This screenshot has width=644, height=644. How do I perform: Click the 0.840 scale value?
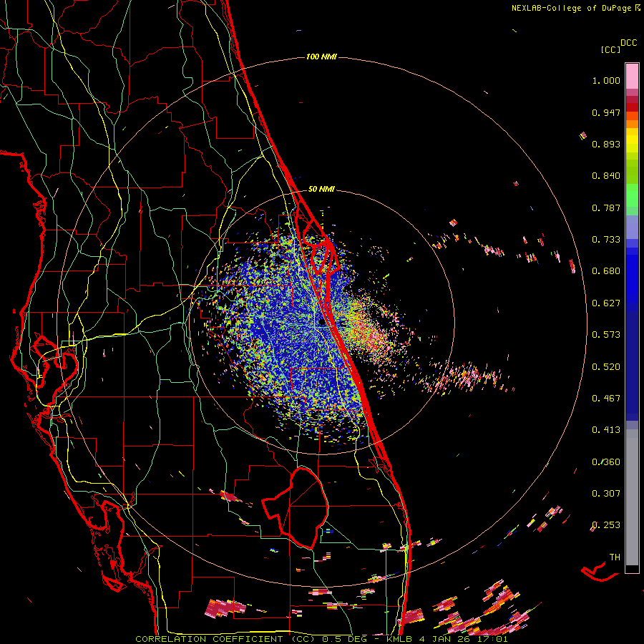606,176
